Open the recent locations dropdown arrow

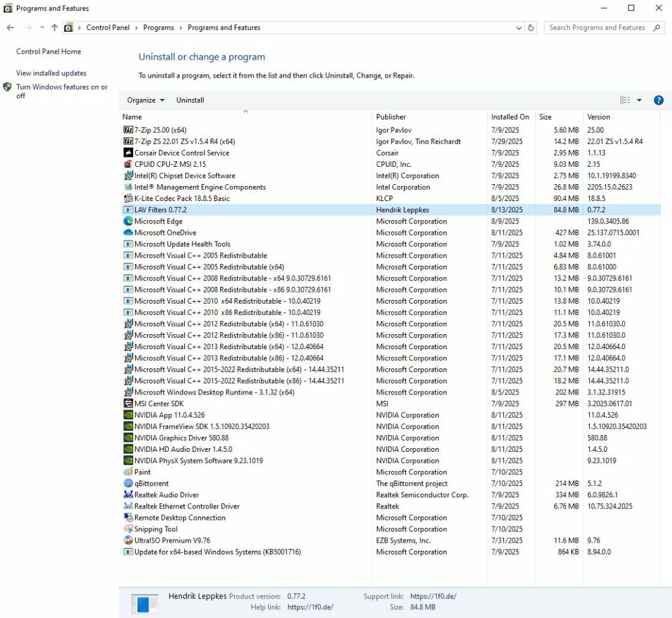tap(42, 28)
